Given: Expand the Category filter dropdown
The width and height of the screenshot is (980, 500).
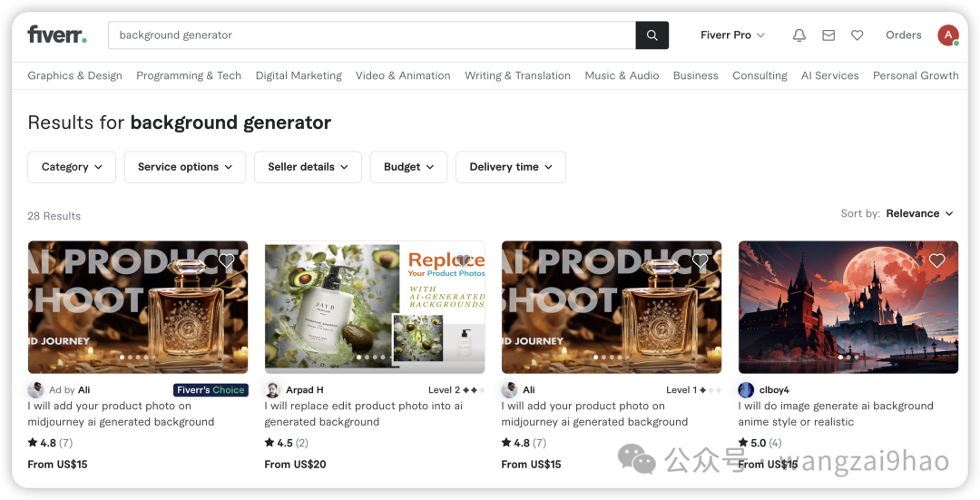Looking at the screenshot, I should click(x=72, y=167).
